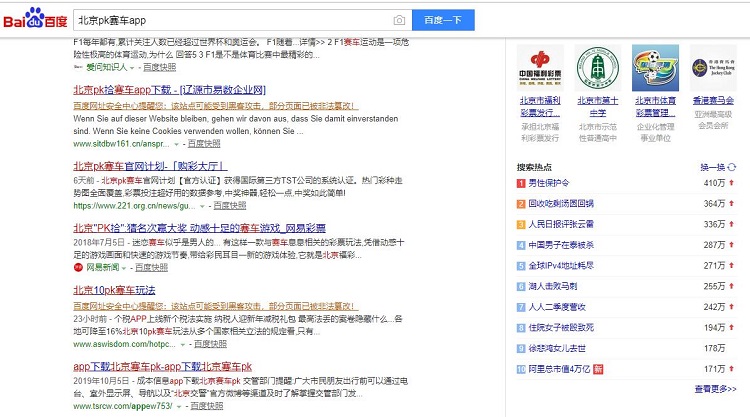Click the refresh icon beside 换一换
This screenshot has height=417, width=750.
coord(732,167)
